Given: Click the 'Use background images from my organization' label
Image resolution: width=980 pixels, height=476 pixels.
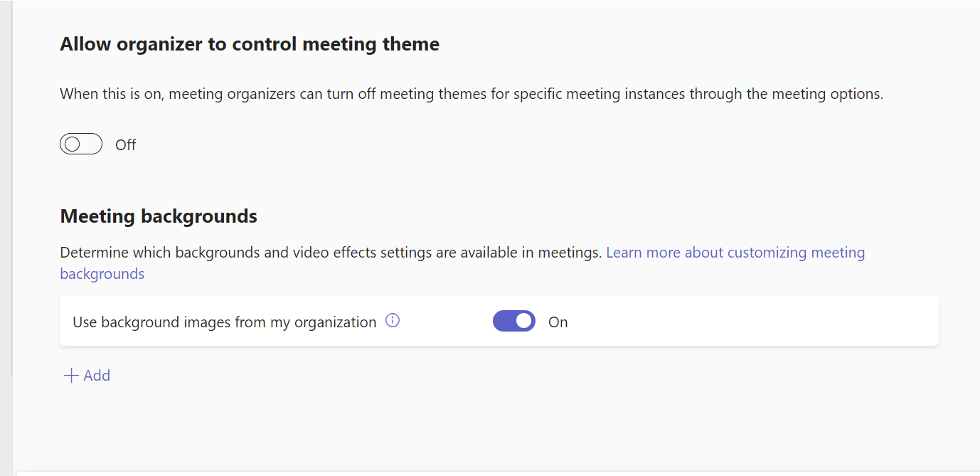Looking at the screenshot, I should [x=224, y=322].
